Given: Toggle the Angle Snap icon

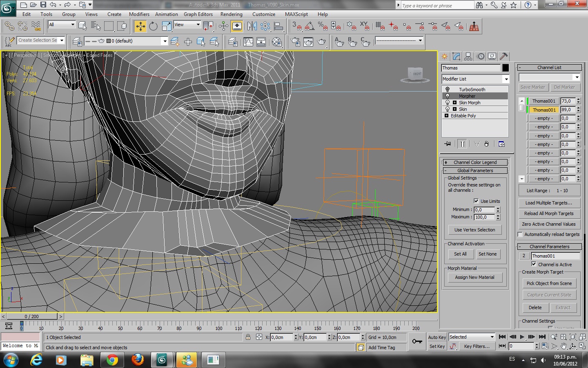Looking at the screenshot, I should (x=310, y=27).
